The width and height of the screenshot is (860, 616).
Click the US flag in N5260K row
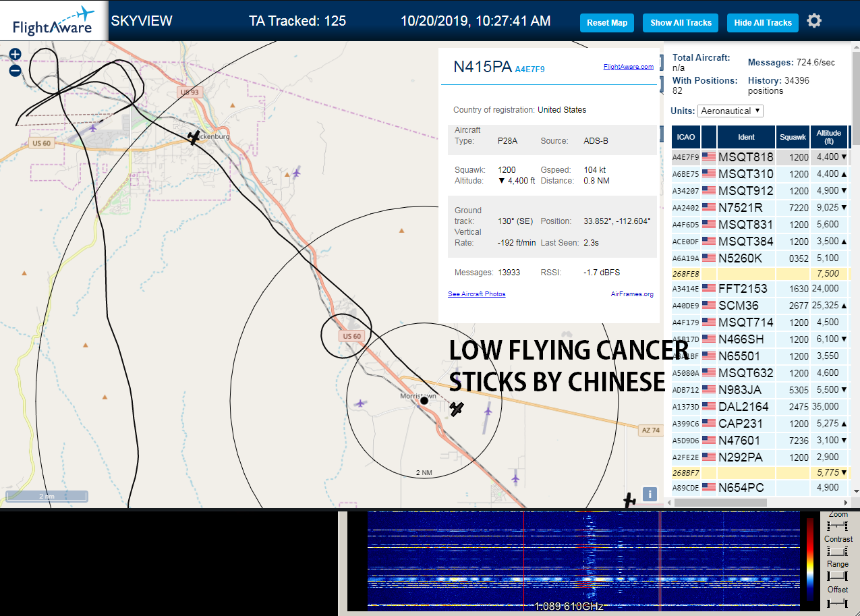pyautogui.click(x=709, y=258)
